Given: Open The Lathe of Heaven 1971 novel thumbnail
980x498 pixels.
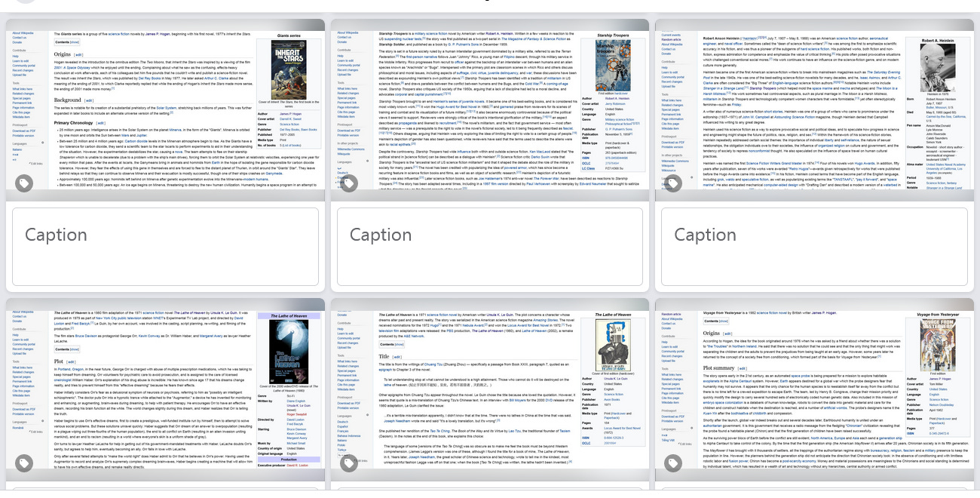Looking at the screenshot, I should (x=489, y=389).
